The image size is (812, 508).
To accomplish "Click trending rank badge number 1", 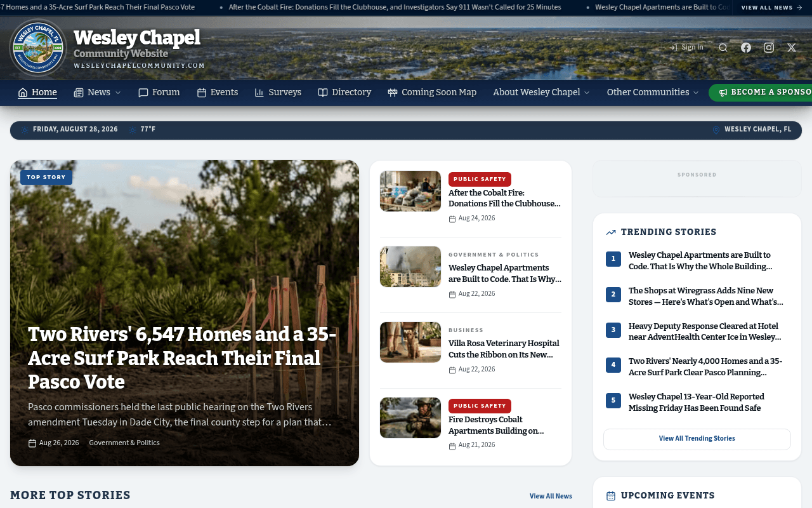I will pos(613,259).
